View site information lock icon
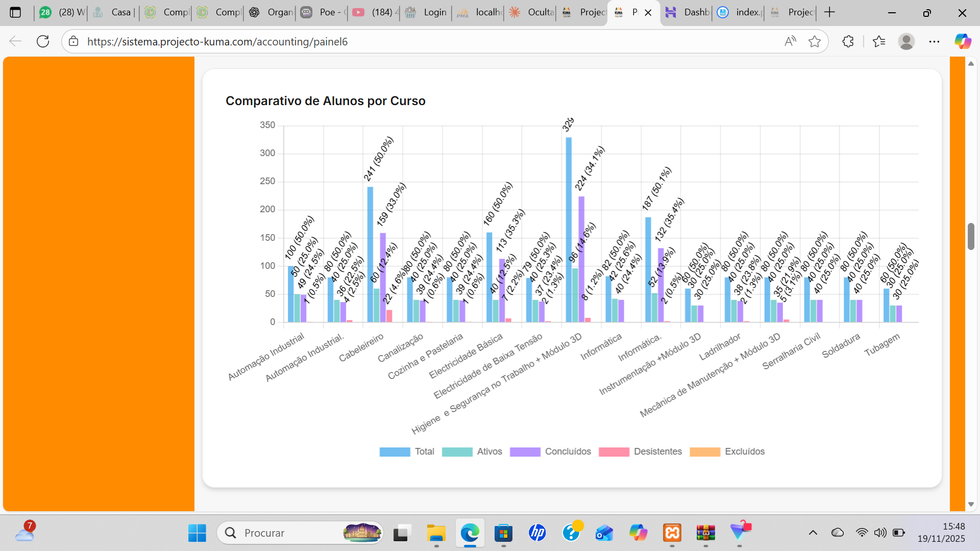 74,41
